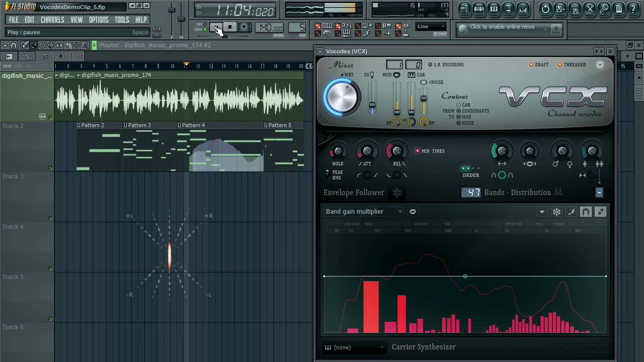This screenshot has width=644, height=362.
Task: Open the Playlist view from top toolbar
Action: [x=464, y=9]
